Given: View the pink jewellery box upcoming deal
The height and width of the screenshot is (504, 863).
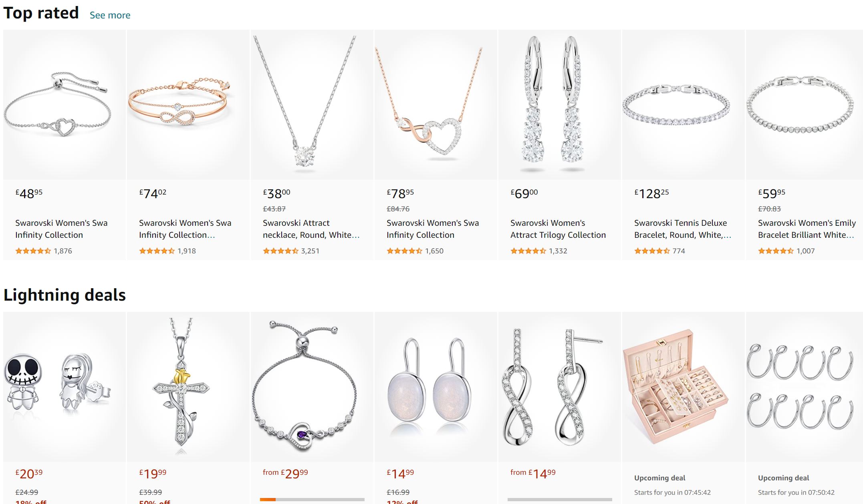Looking at the screenshot, I should pyautogui.click(x=684, y=387).
